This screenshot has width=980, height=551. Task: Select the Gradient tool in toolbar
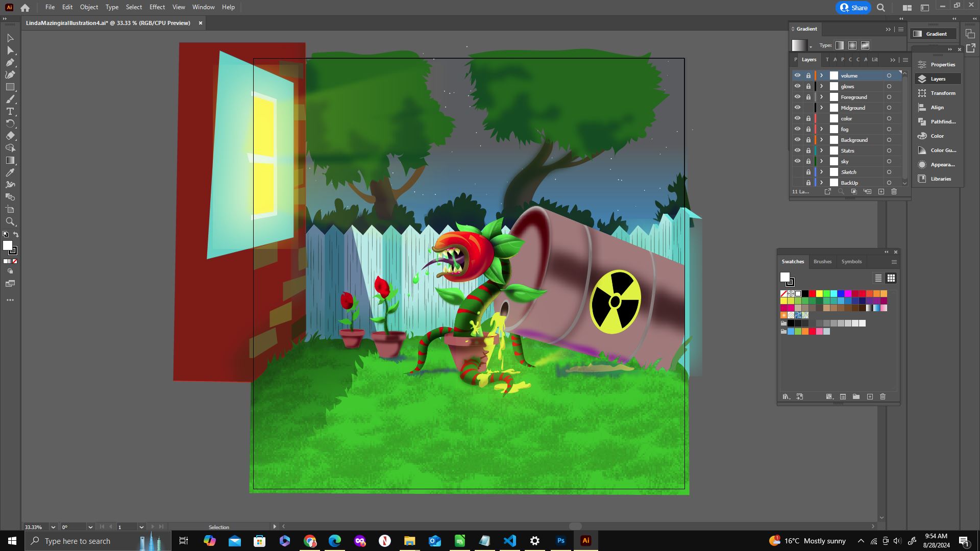coord(10,161)
